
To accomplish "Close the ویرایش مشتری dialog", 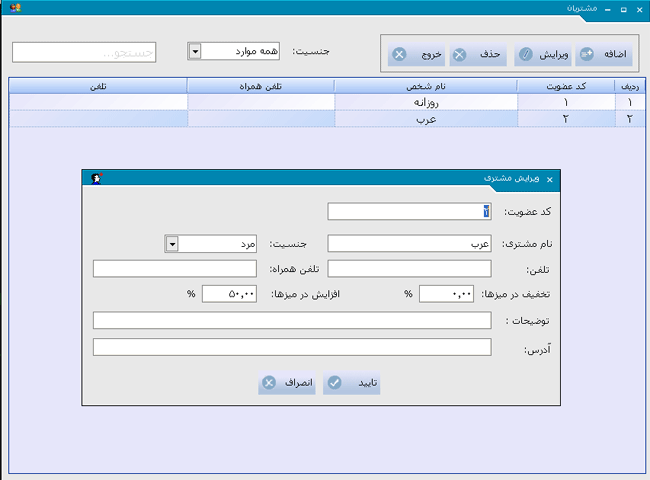I will (550, 179).
